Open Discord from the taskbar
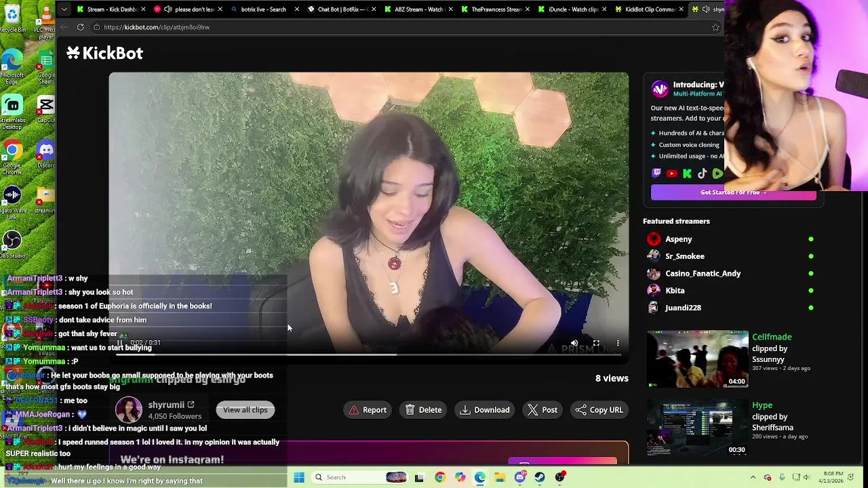 520,477
